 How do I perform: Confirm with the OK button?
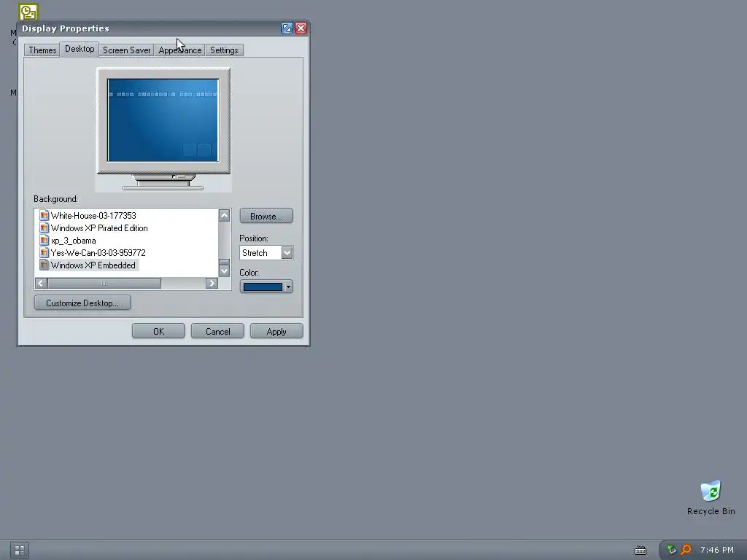coord(158,332)
